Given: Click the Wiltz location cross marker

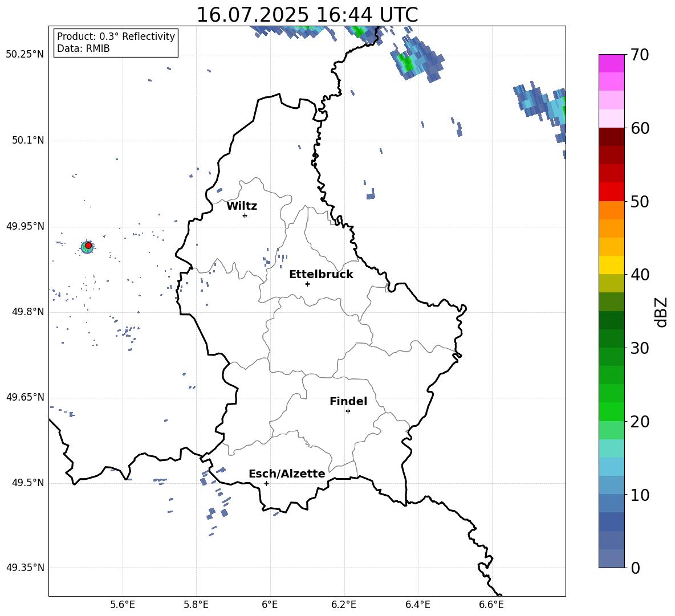Looking at the screenshot, I should tap(245, 215).
